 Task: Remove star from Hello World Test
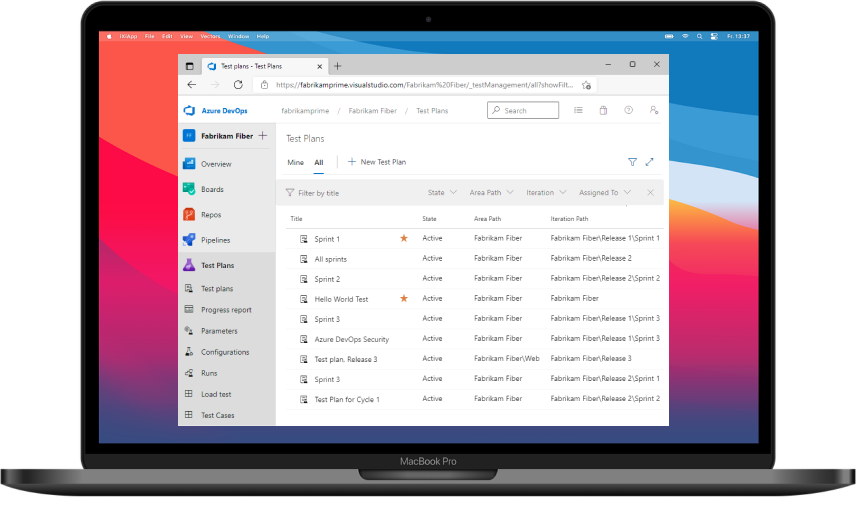click(404, 298)
